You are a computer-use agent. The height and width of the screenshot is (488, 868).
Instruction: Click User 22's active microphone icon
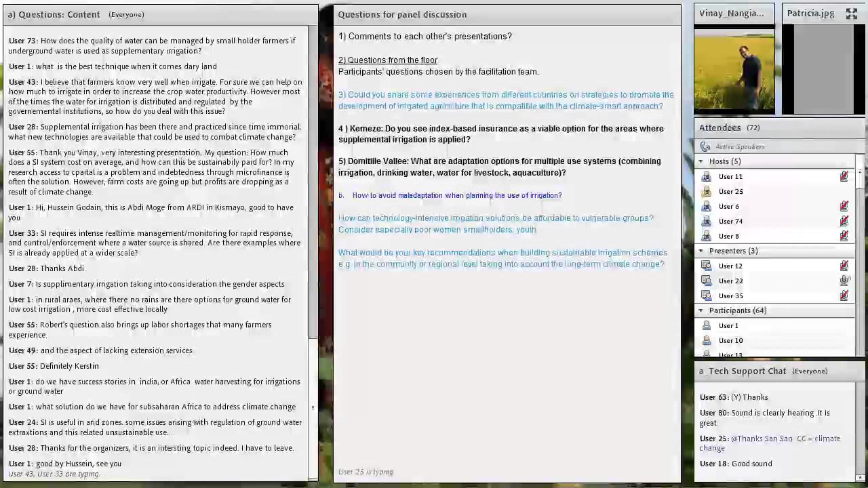click(x=844, y=281)
